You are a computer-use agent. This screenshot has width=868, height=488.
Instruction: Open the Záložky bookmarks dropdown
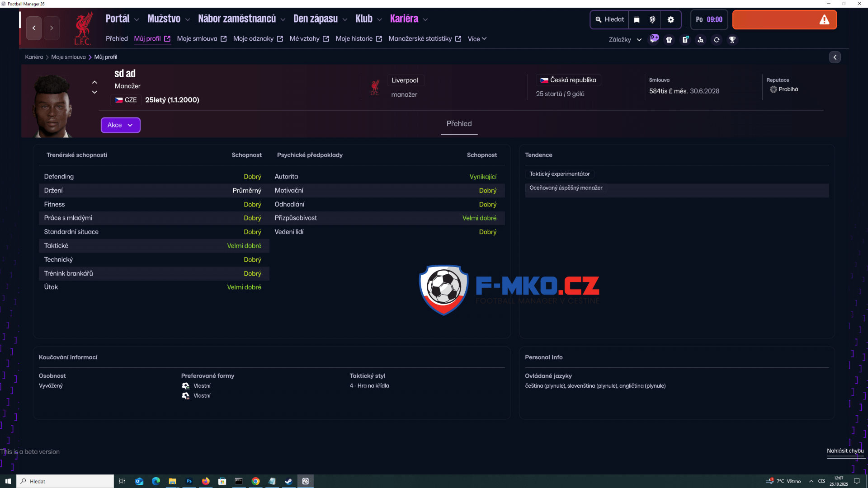point(625,40)
